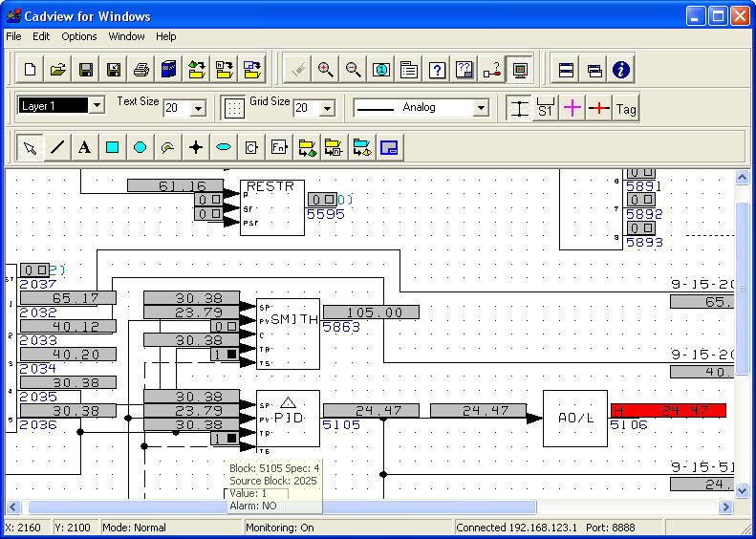Click block number 5595 label

point(326,214)
